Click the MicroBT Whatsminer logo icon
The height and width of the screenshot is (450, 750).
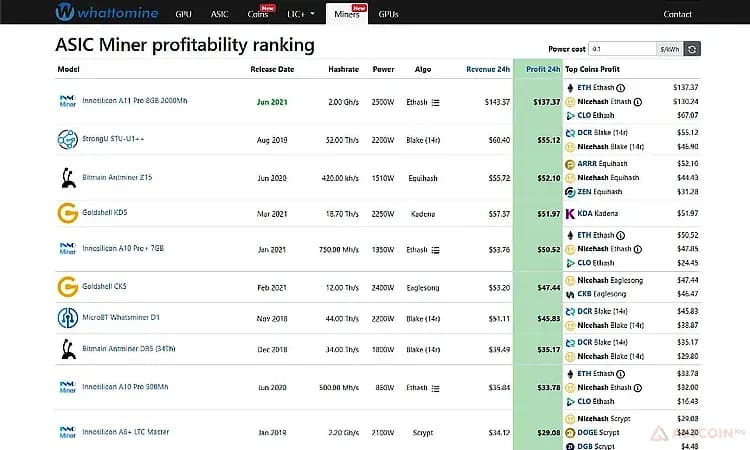point(67,318)
